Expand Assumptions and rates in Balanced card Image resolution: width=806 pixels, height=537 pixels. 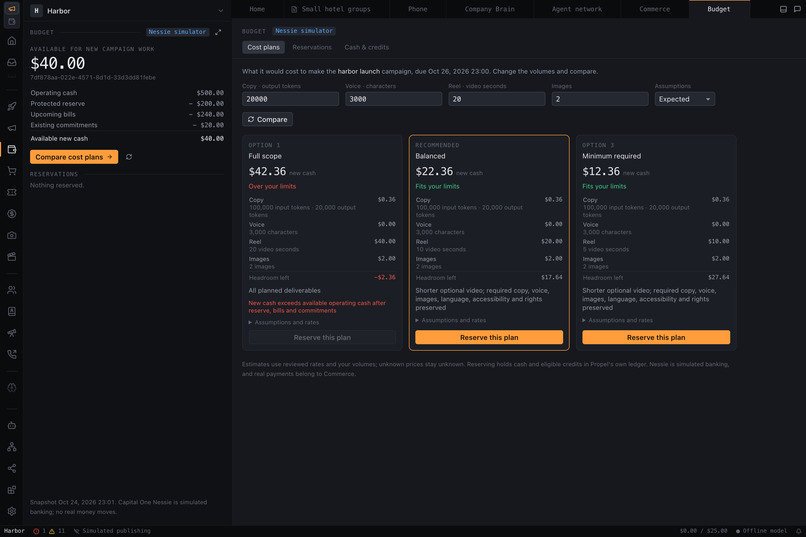click(x=450, y=320)
